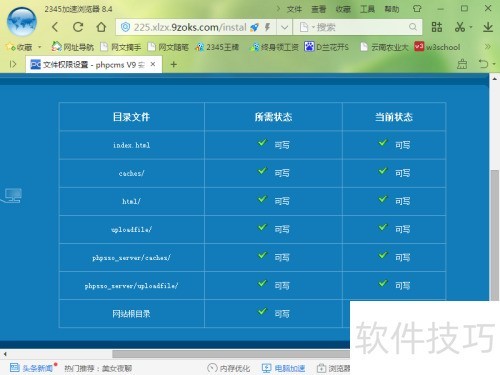Click the lightning bolt icon in address bar
The image size is (500, 375).
[x=267, y=27]
